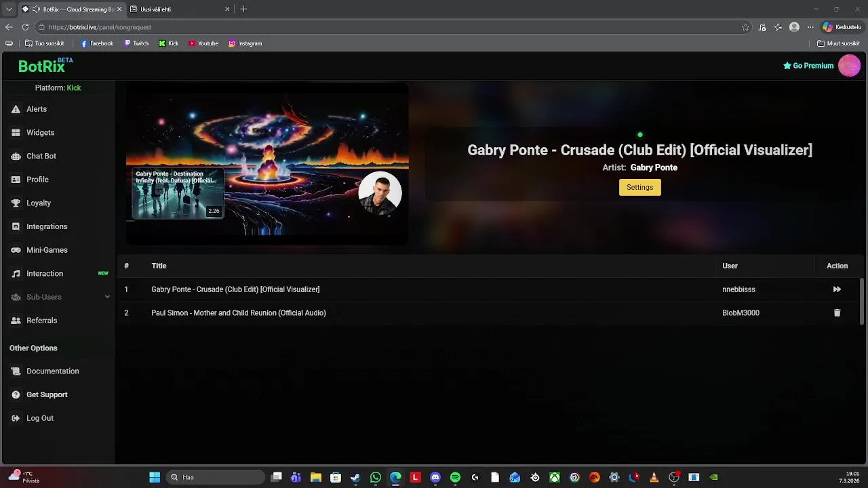
Task: Open Widgets from the sidebar
Action: tap(40, 133)
